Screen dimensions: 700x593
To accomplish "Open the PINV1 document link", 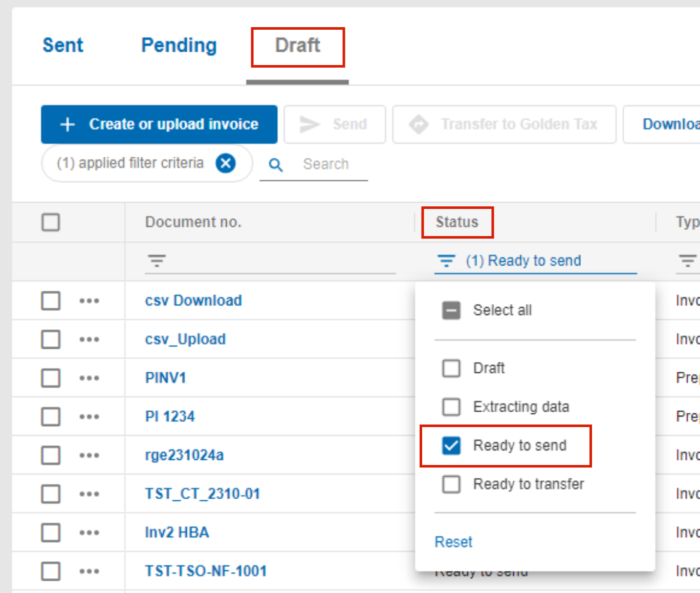I will tap(165, 378).
